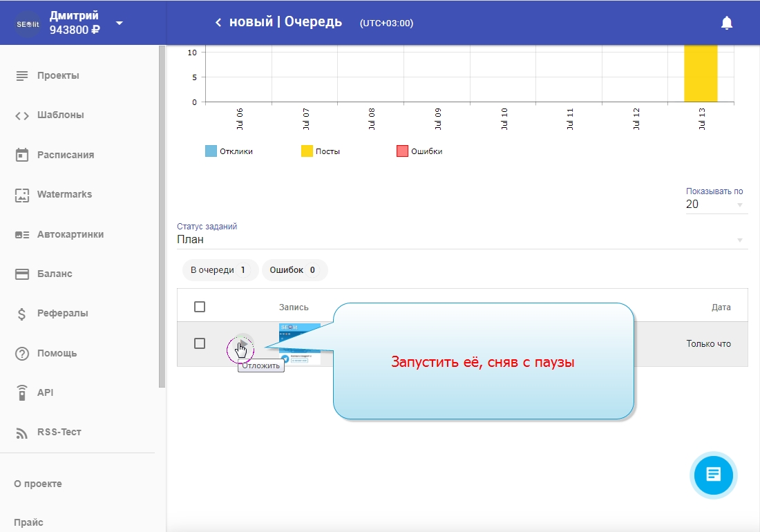Expand the Дмитрий account menu arrow

(120, 23)
